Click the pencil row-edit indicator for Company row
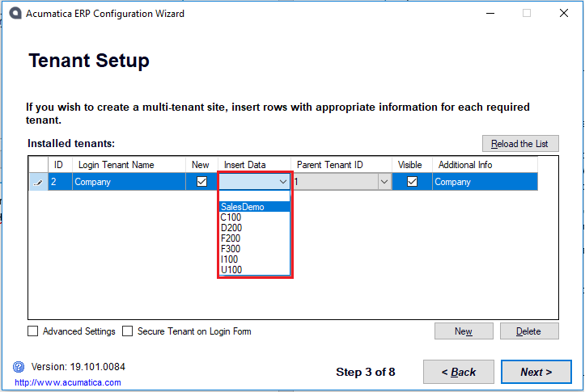 (x=38, y=182)
